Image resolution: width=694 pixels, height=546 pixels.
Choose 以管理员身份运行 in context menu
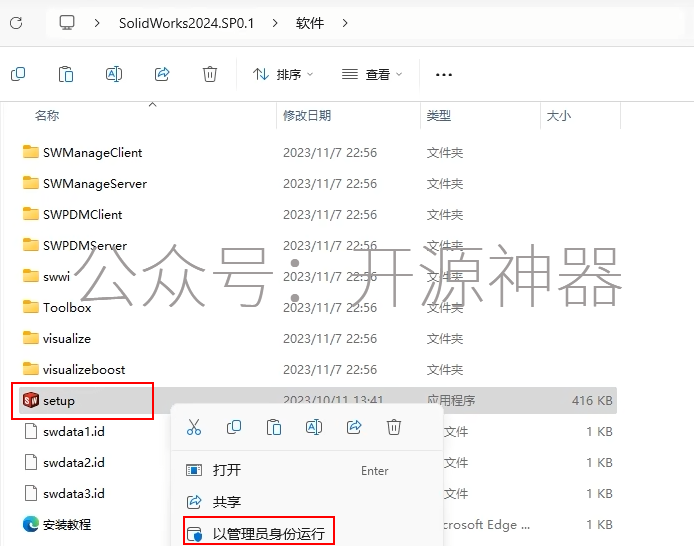[x=269, y=534]
